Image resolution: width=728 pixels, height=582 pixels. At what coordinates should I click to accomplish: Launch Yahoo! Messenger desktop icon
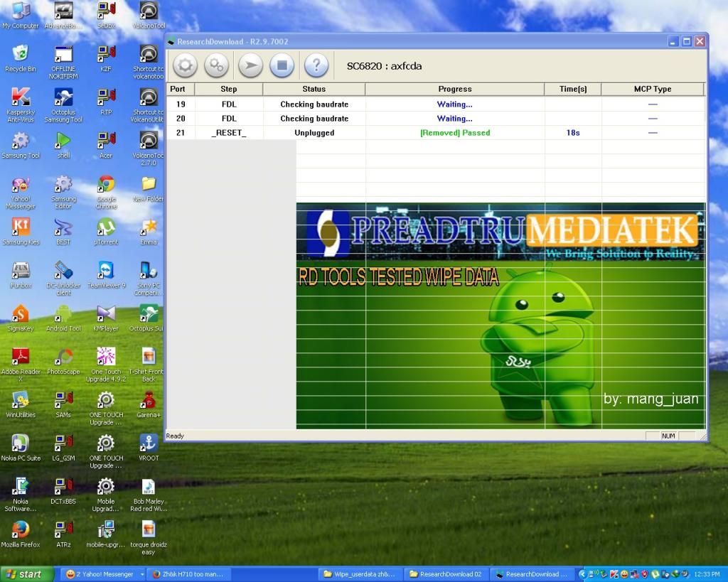[x=21, y=193]
